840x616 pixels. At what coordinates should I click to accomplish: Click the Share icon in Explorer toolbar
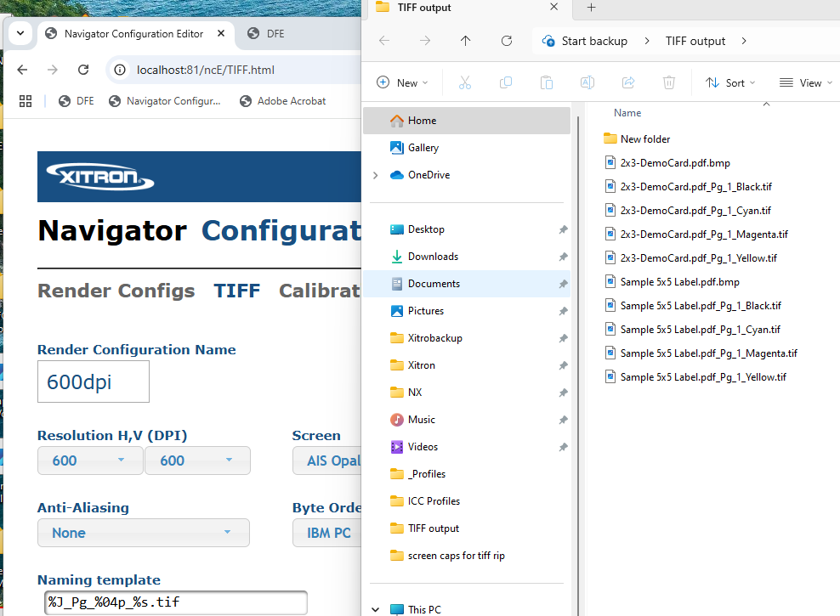click(x=627, y=82)
